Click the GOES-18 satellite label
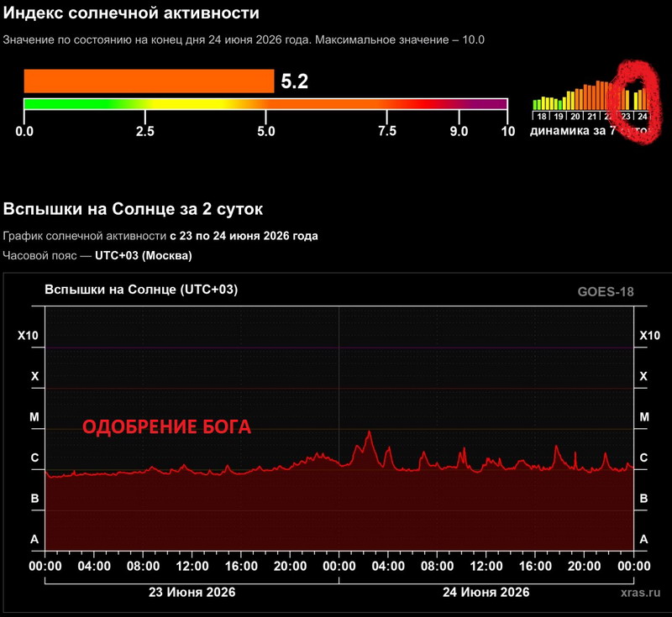 coord(606,291)
